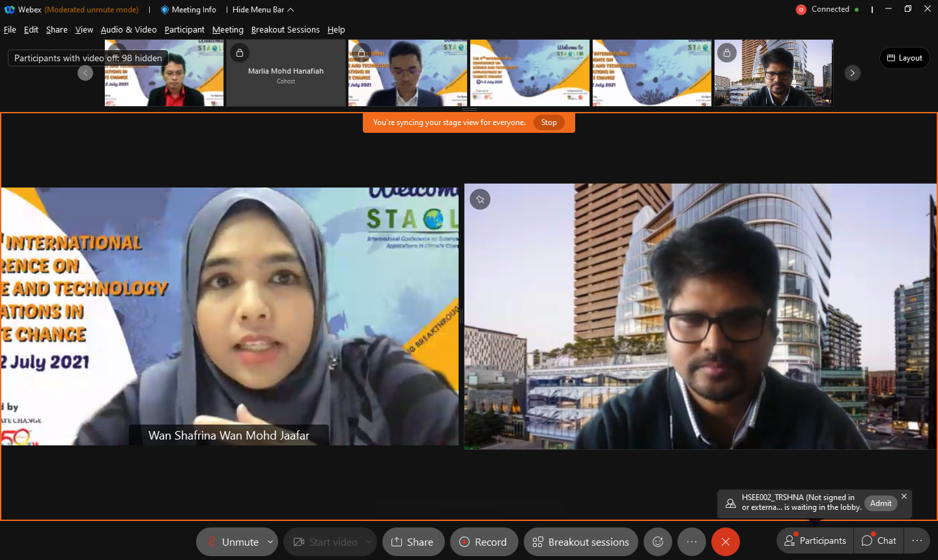The image size is (938, 560).
Task: Admit HSEE002_TRSHNA from the lobby
Action: [x=881, y=503]
